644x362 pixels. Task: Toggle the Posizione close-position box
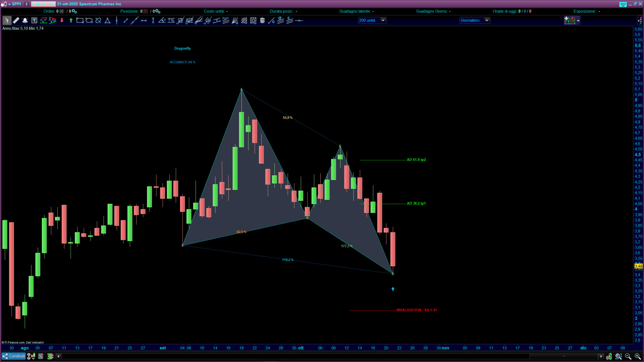point(145,11)
